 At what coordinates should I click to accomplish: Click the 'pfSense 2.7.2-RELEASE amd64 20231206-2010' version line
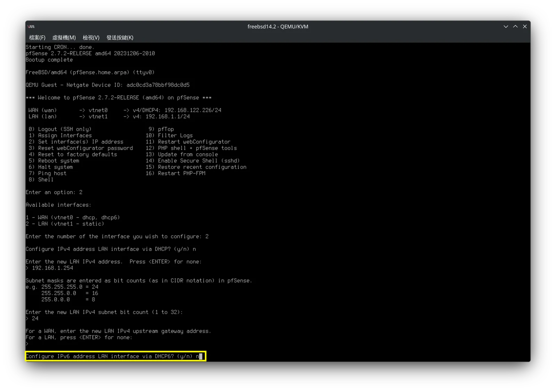pos(90,53)
